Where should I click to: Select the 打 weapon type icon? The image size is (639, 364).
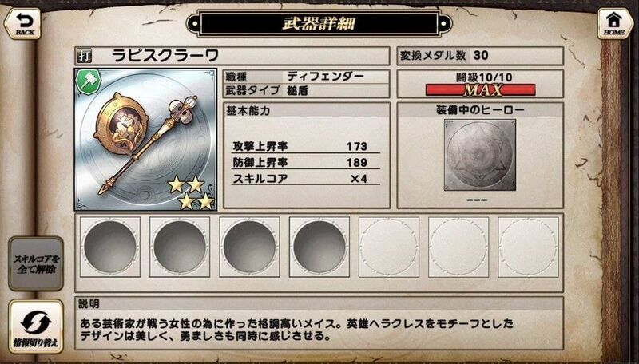[85, 56]
